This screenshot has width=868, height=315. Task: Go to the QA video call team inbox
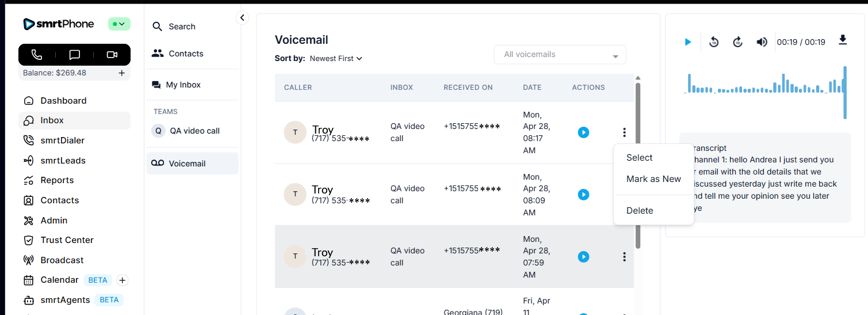pyautogui.click(x=194, y=131)
